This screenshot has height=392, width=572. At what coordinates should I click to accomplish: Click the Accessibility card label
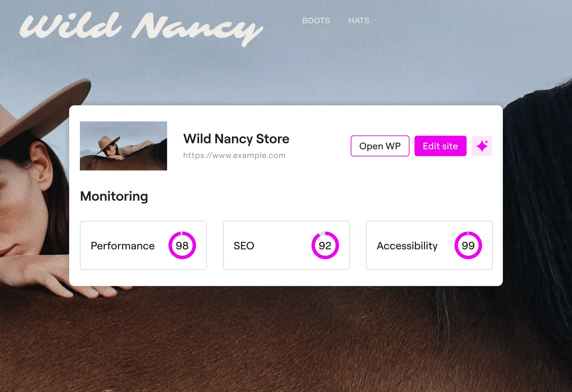pyautogui.click(x=407, y=246)
